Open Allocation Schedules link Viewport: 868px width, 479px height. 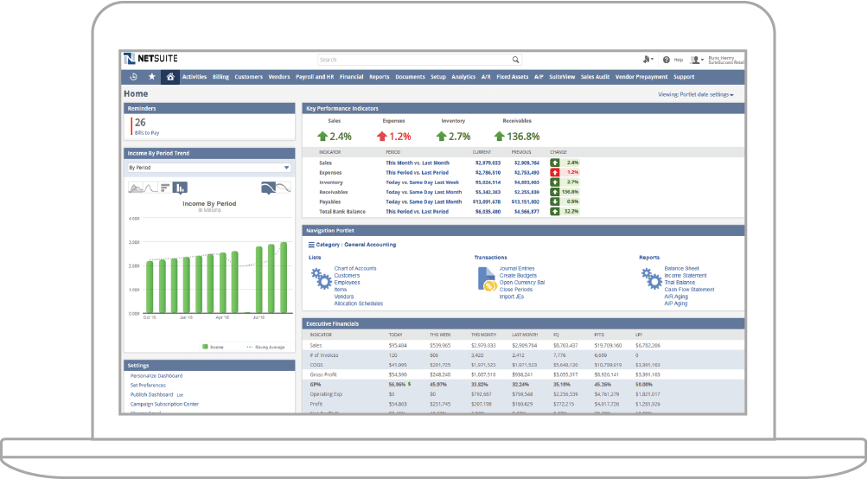[358, 303]
